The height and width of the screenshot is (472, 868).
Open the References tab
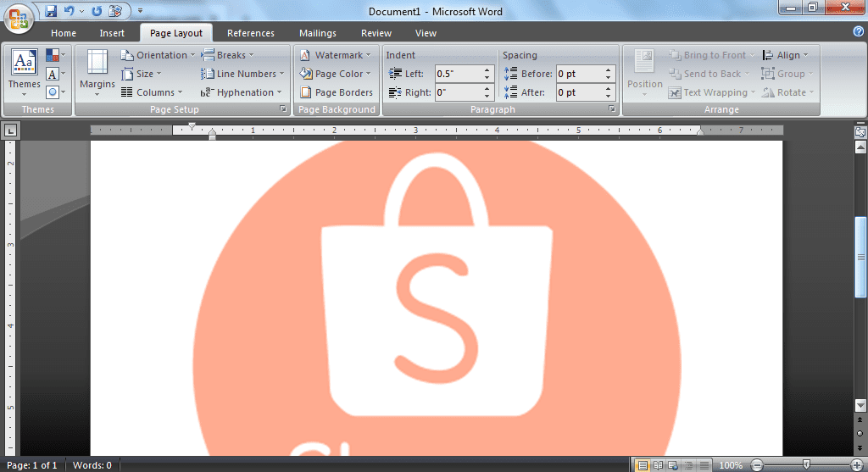click(x=251, y=33)
